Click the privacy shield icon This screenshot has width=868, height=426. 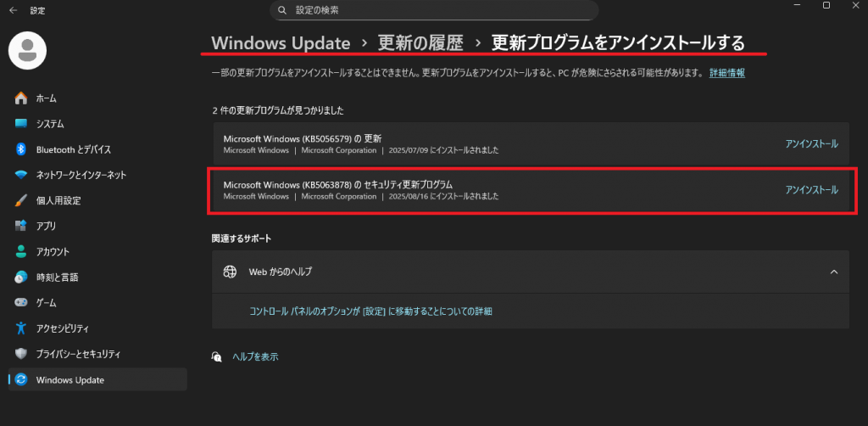21,354
